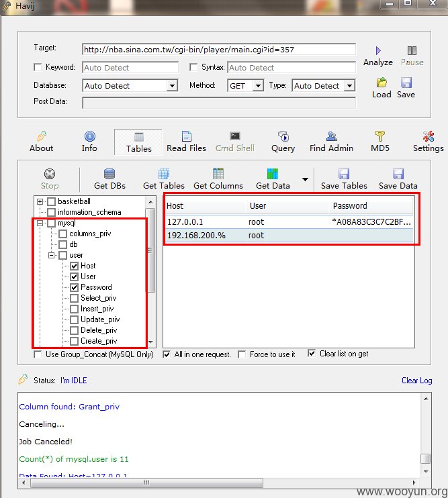Click the Load folder icon
Screen dimensions: 448x498
click(x=382, y=83)
